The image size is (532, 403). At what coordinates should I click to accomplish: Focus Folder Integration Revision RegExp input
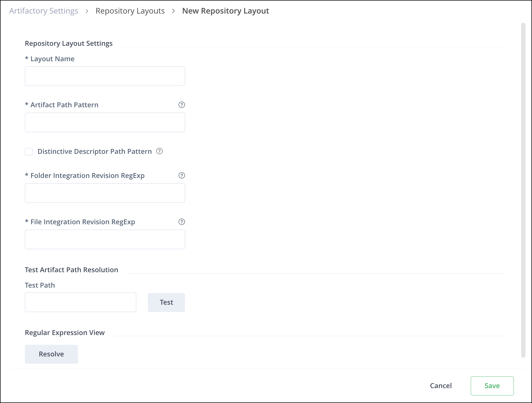(105, 193)
